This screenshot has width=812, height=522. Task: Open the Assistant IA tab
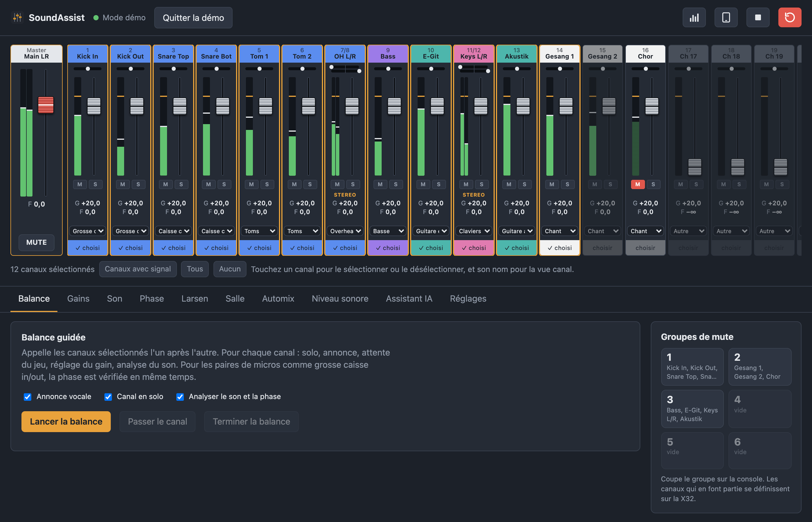click(409, 299)
